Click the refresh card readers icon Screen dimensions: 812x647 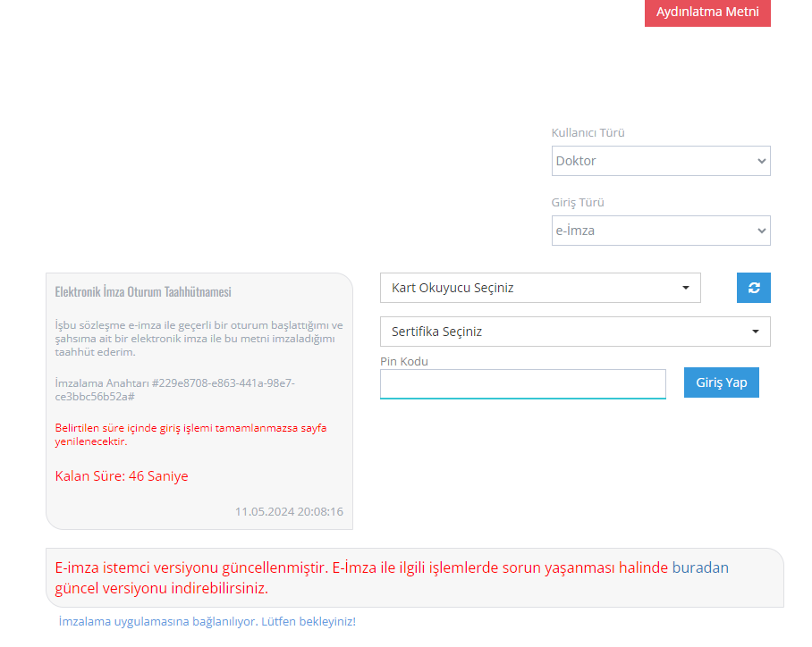(753, 288)
